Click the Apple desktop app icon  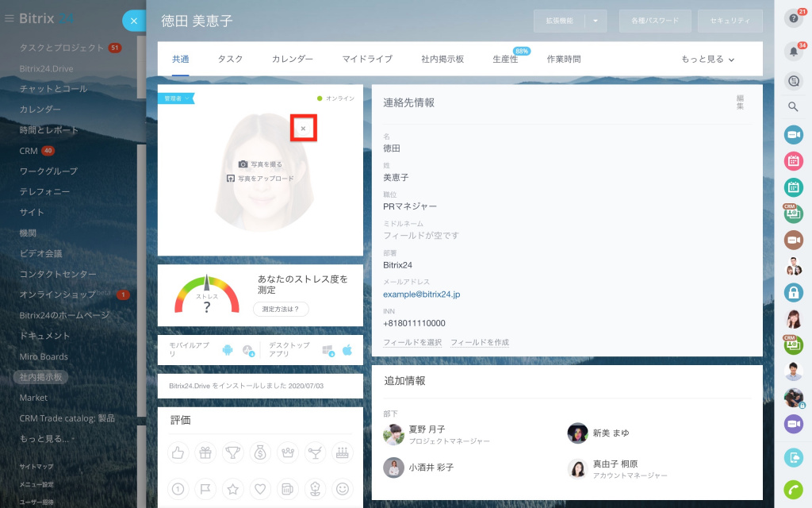[347, 350]
